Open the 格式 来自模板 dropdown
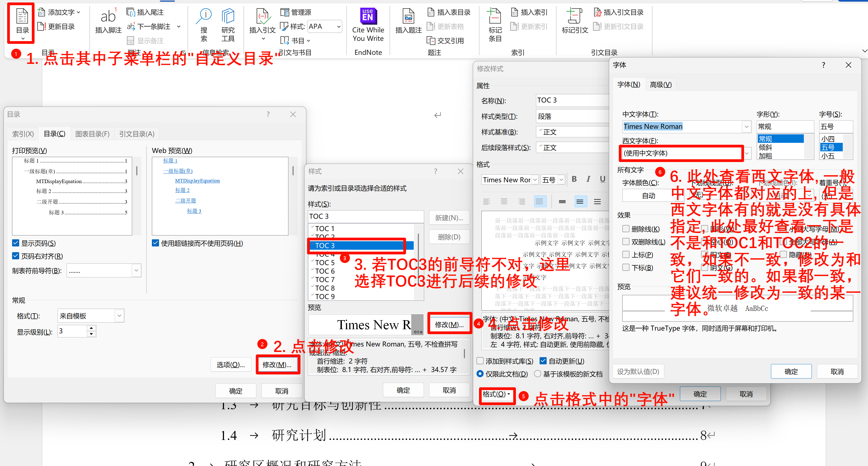The height and width of the screenshot is (466, 868). pyautogui.click(x=119, y=316)
